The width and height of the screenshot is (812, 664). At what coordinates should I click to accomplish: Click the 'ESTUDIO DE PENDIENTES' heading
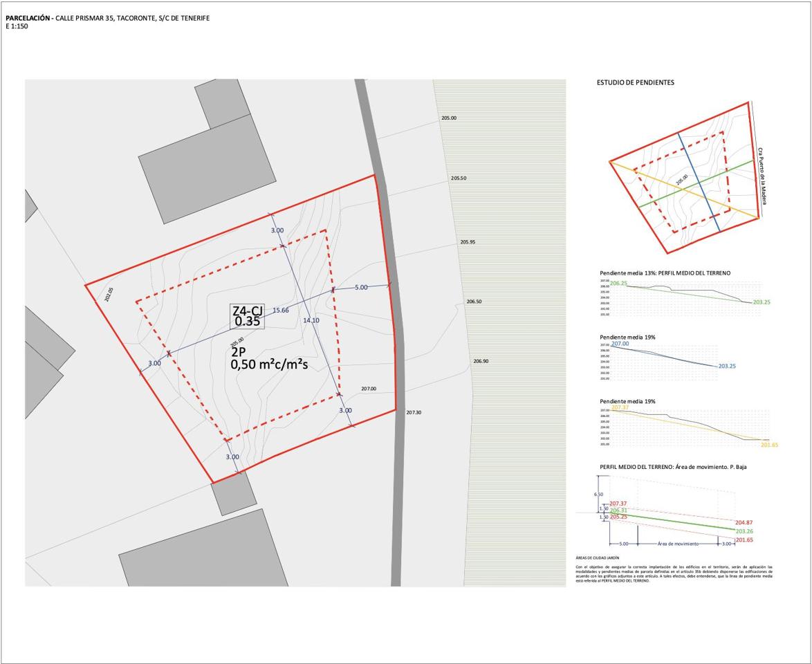point(636,82)
